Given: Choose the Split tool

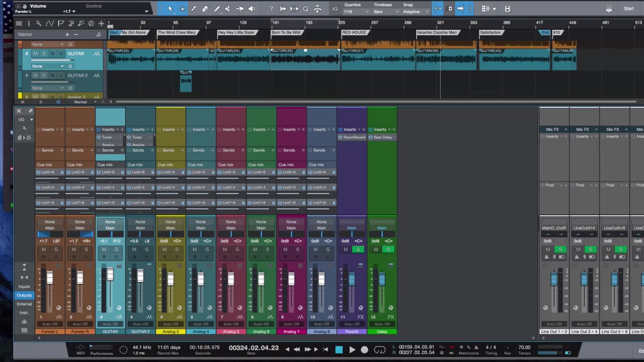Looking at the screenshot, I should click(193, 9).
